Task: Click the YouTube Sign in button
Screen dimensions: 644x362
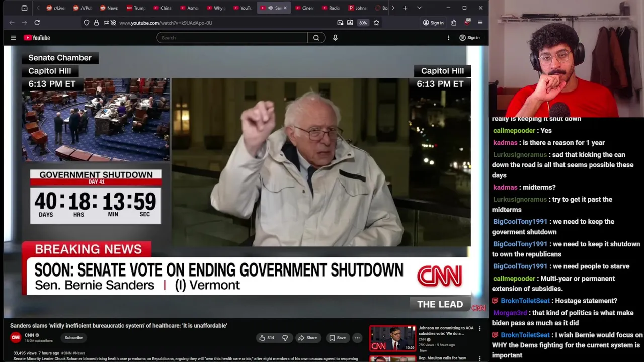Action: point(469,38)
